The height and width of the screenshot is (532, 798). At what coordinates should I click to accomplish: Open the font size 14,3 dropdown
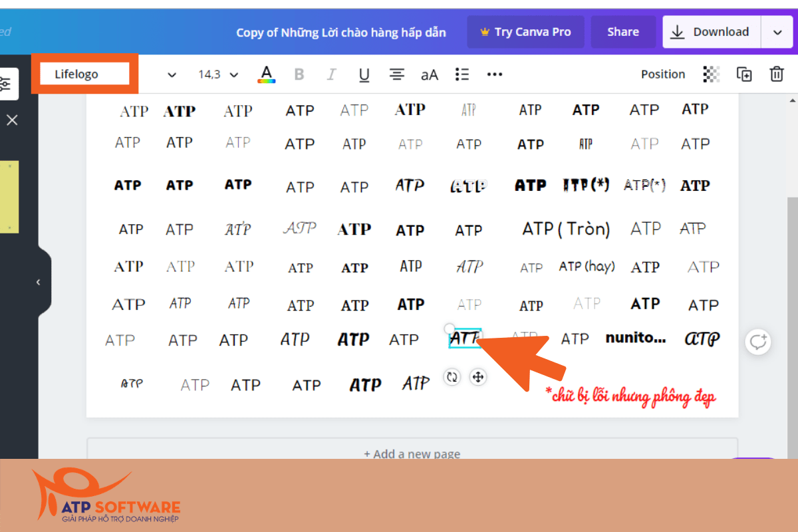point(218,74)
